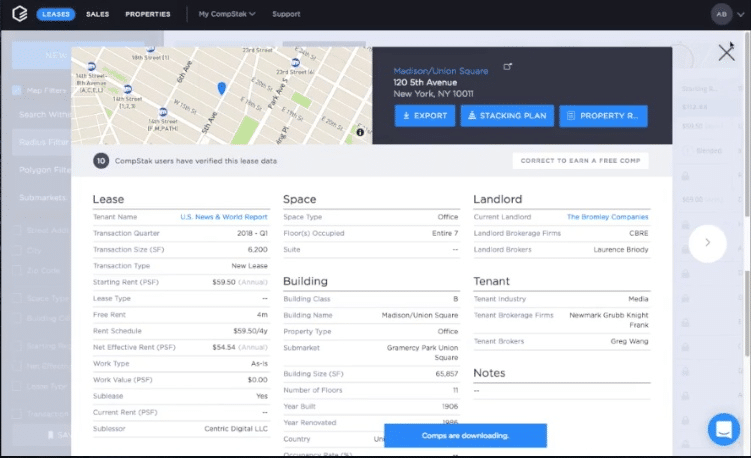Click the CompStak logo icon
751x458 pixels.
pyautogui.click(x=20, y=14)
